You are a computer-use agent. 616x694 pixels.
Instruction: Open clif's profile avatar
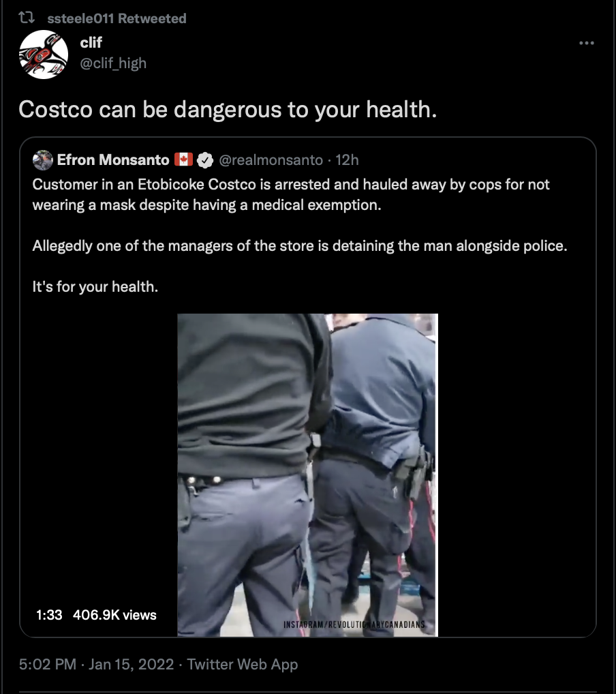pos(44,55)
